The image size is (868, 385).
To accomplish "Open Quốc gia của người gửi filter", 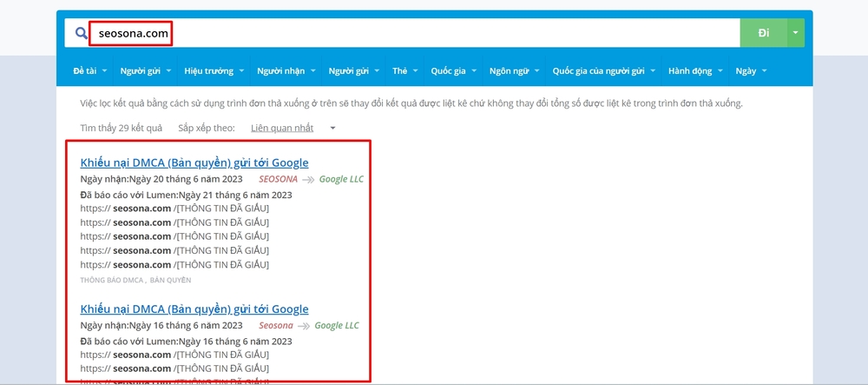I will tap(603, 71).
